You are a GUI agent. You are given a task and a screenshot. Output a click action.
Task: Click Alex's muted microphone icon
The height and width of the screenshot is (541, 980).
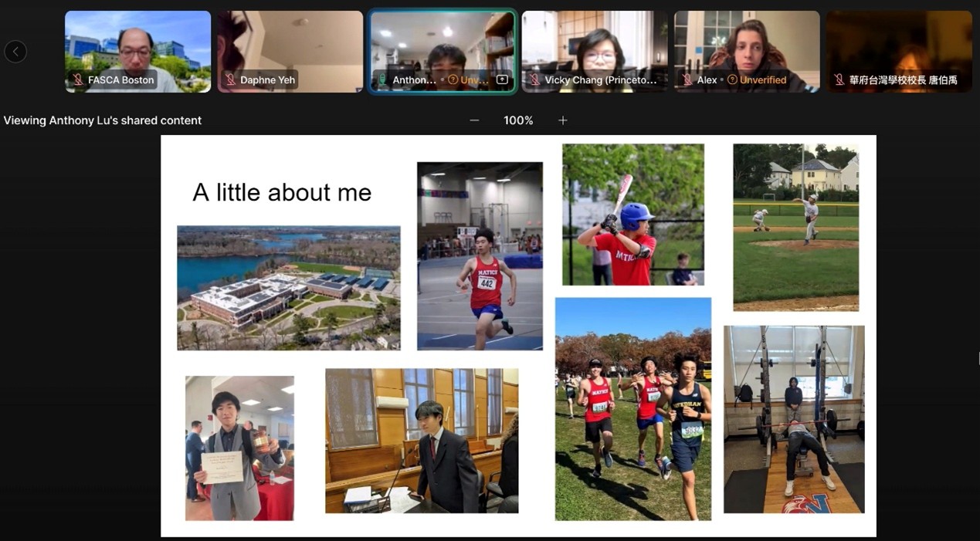[687, 80]
